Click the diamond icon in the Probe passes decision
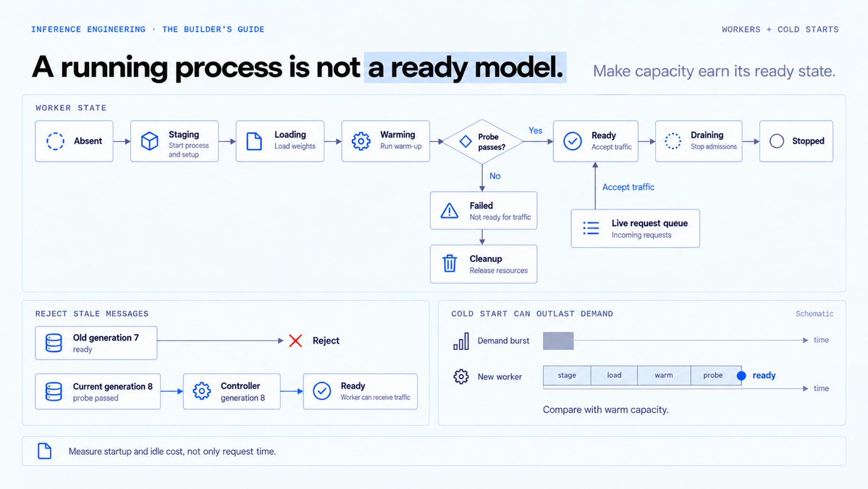The width and height of the screenshot is (868, 489). pos(466,141)
